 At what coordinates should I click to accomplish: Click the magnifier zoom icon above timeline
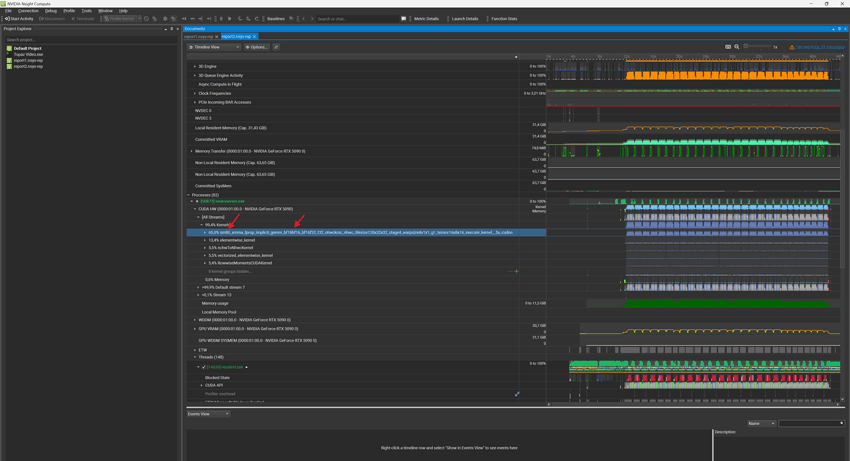(737, 47)
